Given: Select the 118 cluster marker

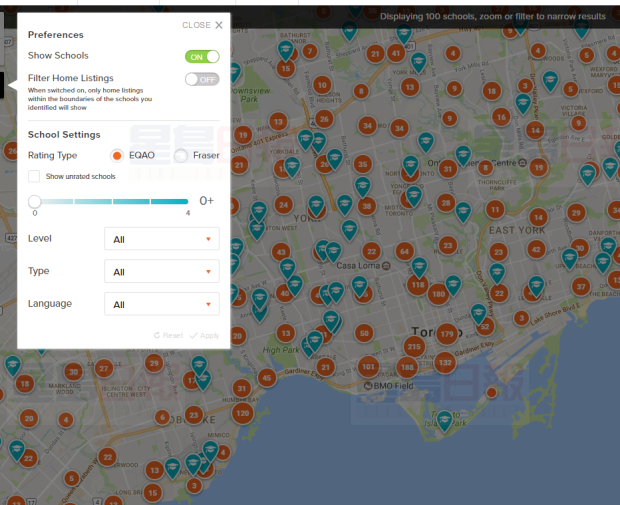Looking at the screenshot, I should point(418,285).
